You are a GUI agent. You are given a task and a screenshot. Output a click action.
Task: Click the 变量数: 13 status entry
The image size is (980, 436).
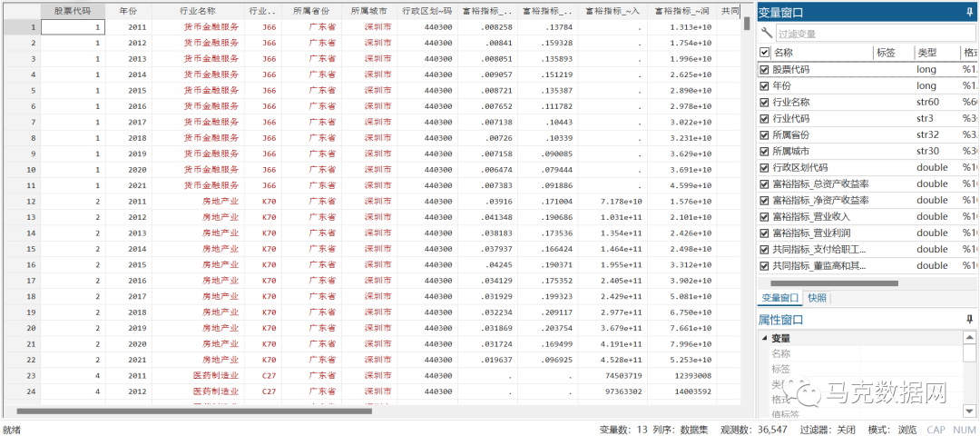point(623,430)
